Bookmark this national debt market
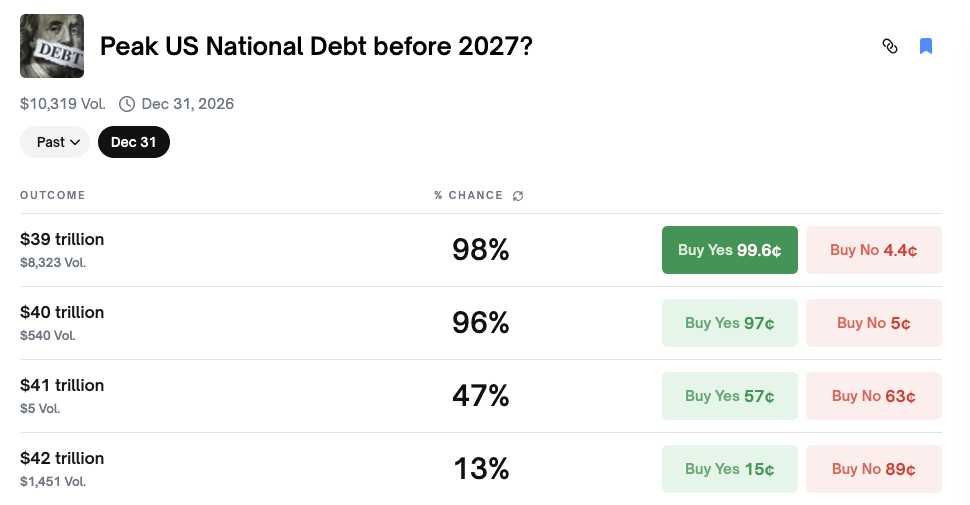Viewport: 970px width, 505px height. point(926,46)
